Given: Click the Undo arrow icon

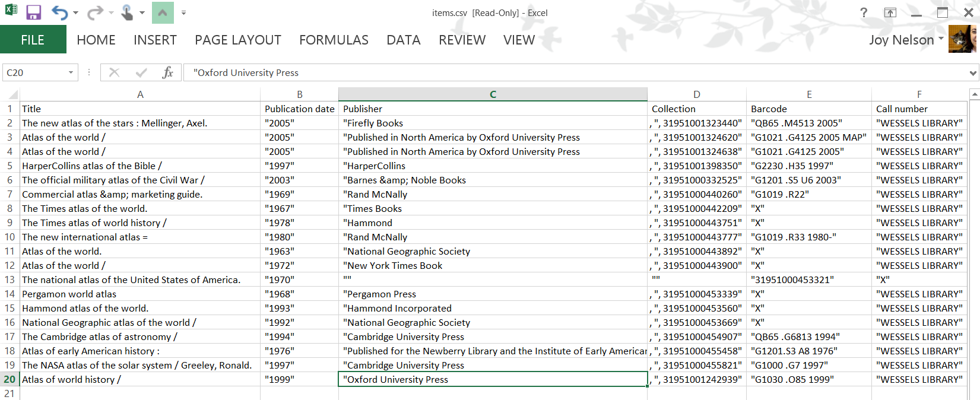Looking at the screenshot, I should [59, 12].
